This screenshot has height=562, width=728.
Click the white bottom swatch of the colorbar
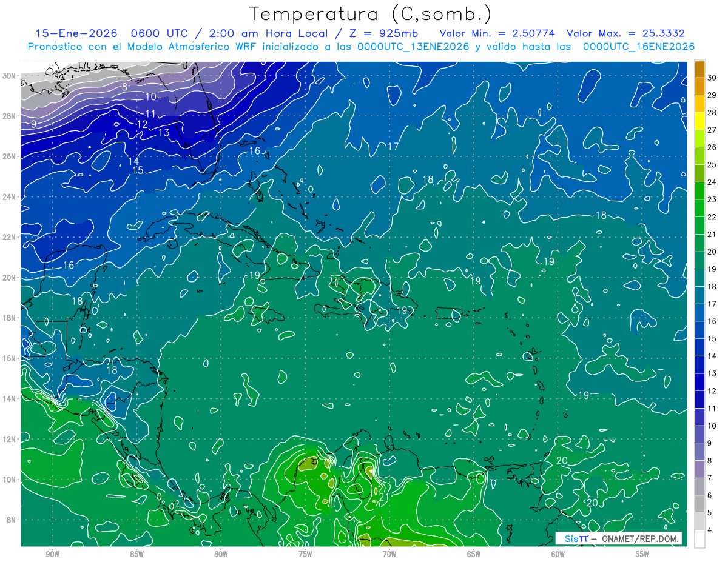point(699,539)
